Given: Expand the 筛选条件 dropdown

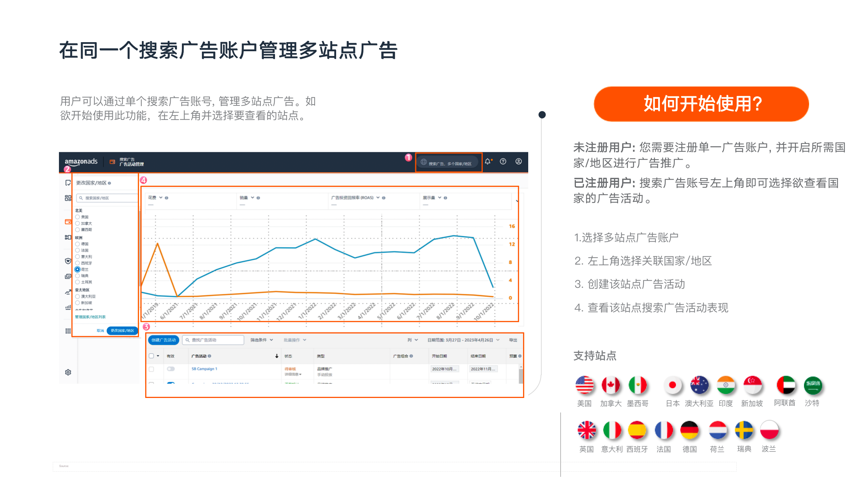Looking at the screenshot, I should (261, 340).
